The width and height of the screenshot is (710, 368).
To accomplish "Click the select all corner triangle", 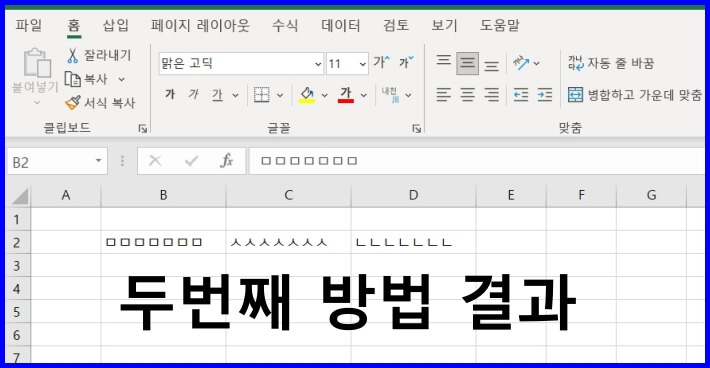I will point(20,196).
